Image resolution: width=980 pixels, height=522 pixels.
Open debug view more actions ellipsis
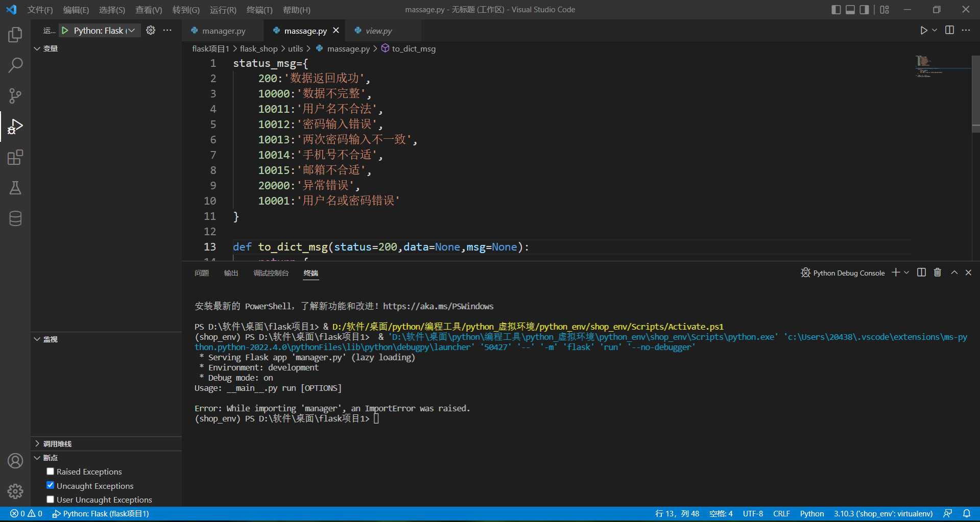168,30
